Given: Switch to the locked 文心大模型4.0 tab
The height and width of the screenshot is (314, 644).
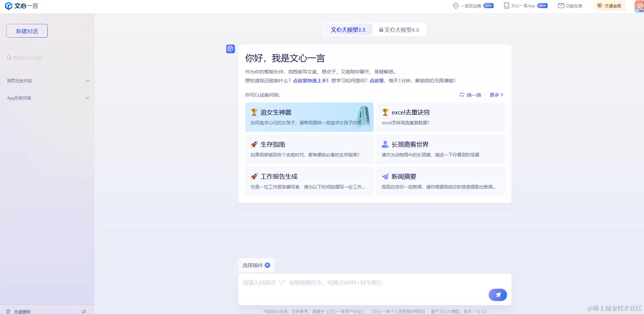Looking at the screenshot, I should point(399,30).
